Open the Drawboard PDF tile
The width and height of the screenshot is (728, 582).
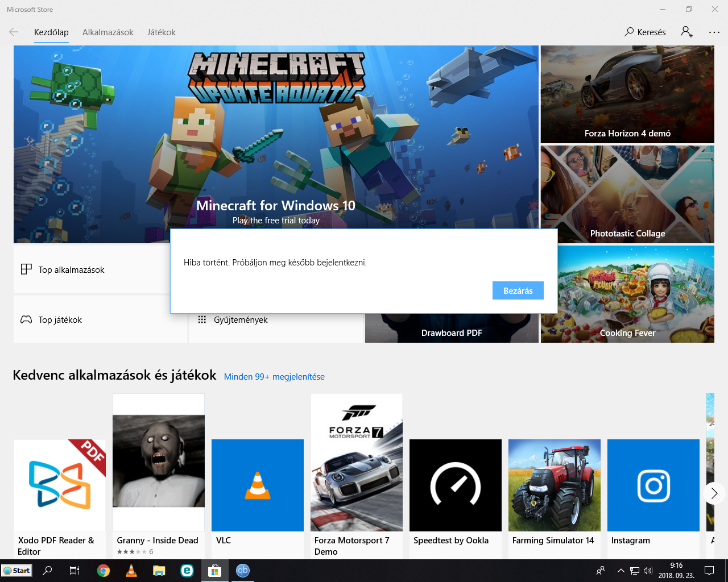452,328
